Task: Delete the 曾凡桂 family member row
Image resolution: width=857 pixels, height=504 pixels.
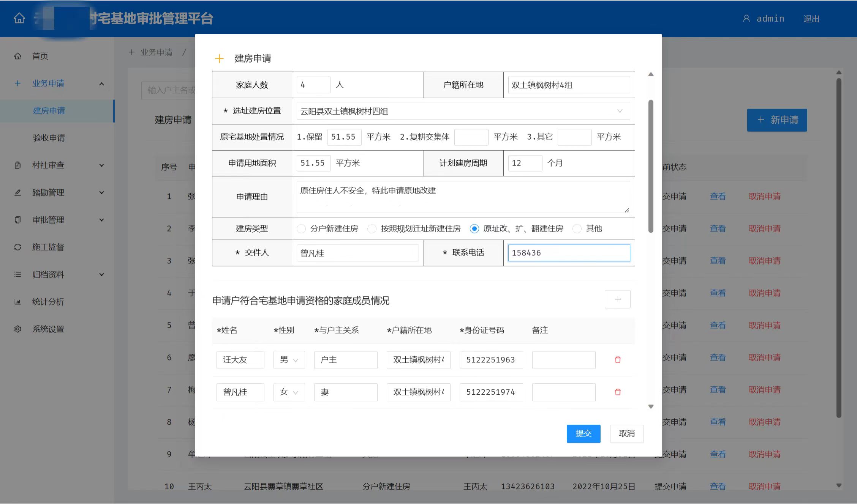Action: click(618, 392)
